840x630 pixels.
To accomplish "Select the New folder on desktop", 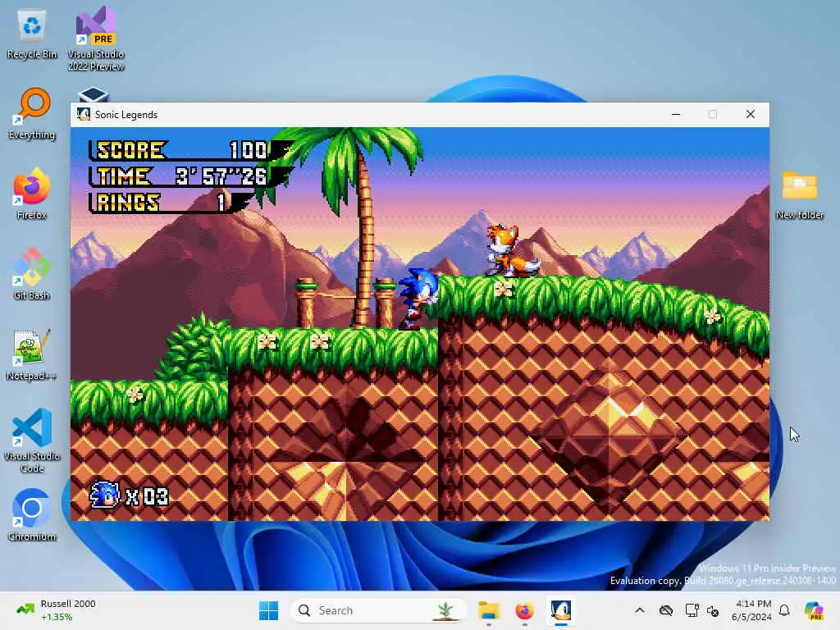I will 800,195.
